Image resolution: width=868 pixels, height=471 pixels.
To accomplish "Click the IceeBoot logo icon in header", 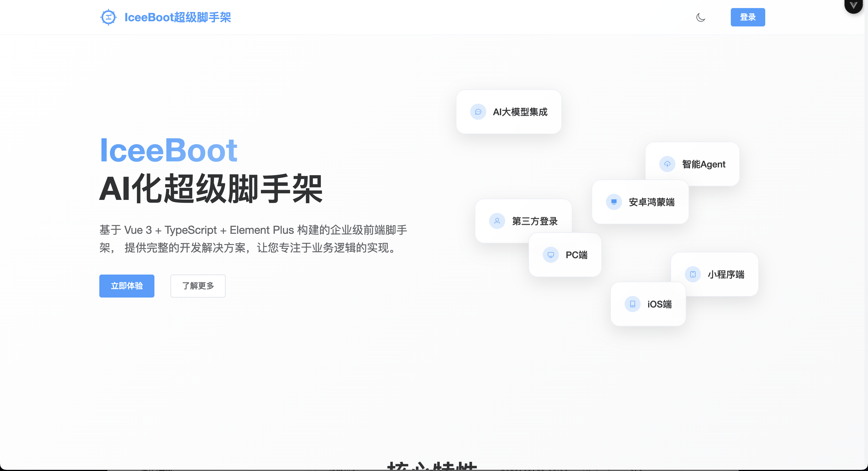I will (108, 17).
